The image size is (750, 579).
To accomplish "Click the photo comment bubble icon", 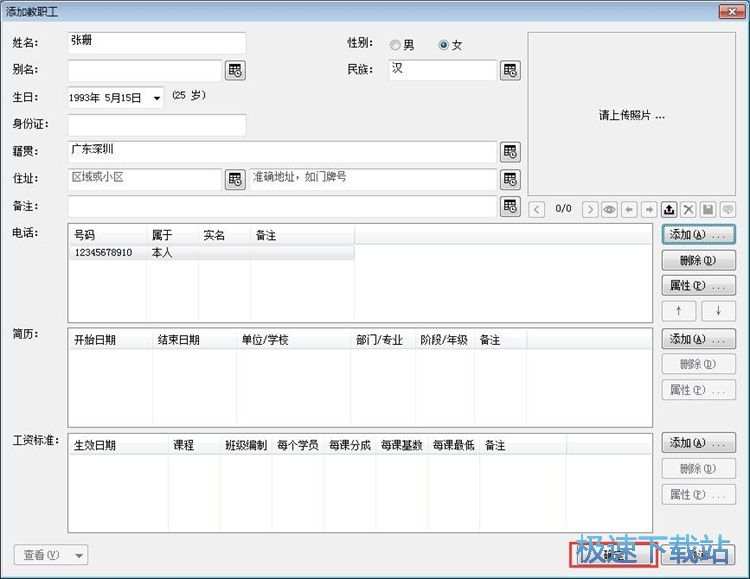I will point(728,210).
